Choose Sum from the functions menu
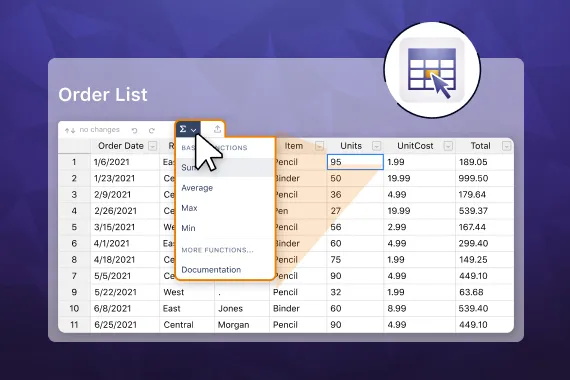The width and height of the screenshot is (570, 380). pos(225,168)
